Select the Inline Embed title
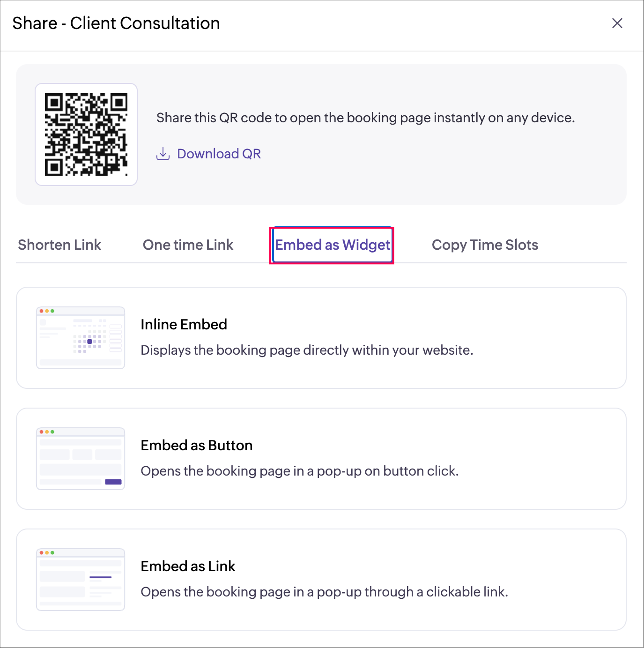Viewport: 644px width, 648px height. 184,324
